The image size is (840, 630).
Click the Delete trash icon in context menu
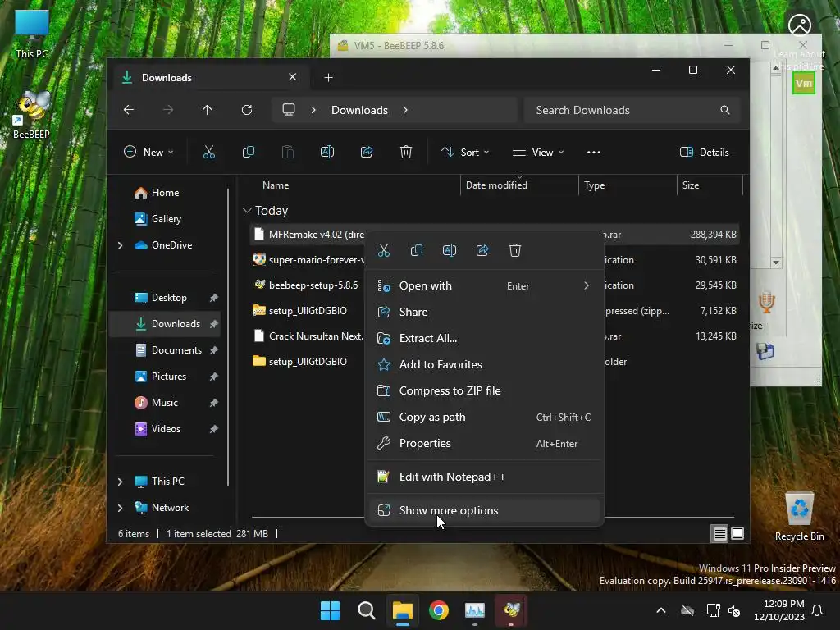coord(515,250)
